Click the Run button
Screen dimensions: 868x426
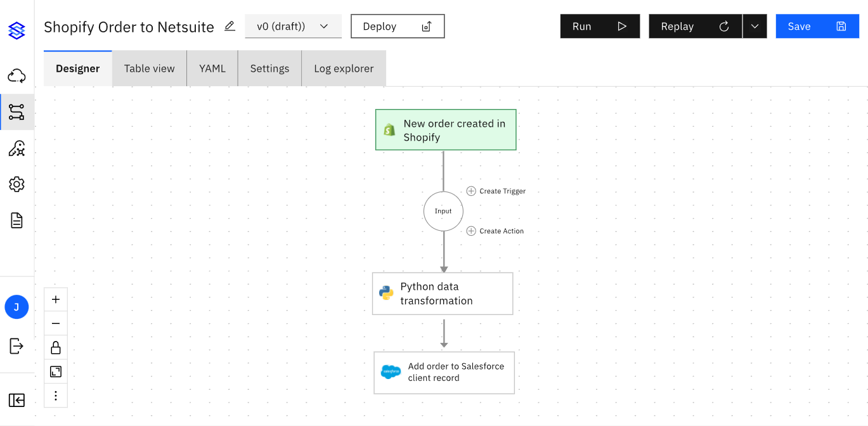[x=600, y=27]
